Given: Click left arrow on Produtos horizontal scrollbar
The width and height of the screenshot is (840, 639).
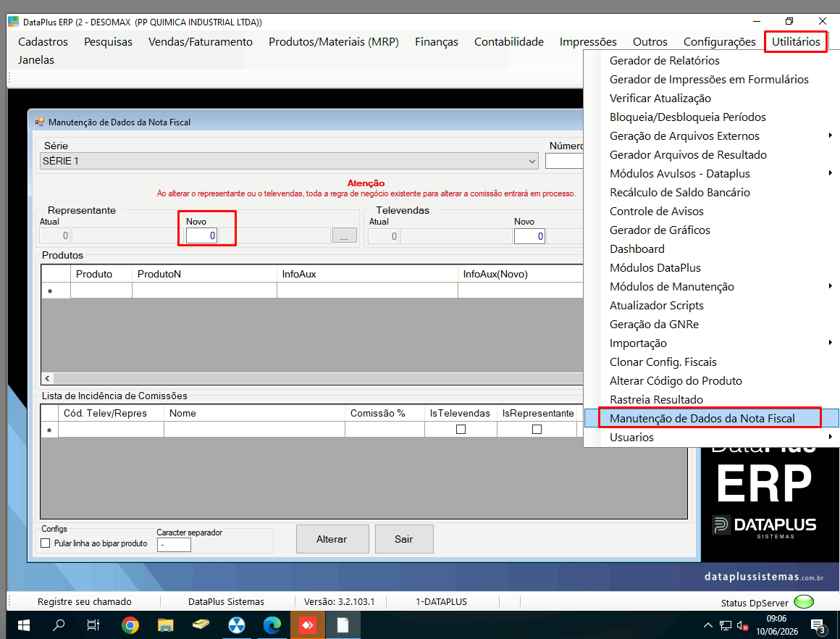Looking at the screenshot, I should coord(47,378).
